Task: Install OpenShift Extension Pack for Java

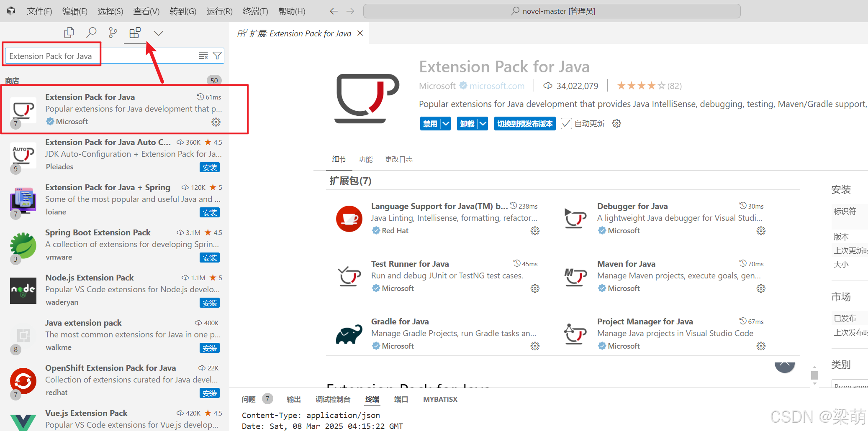Action: pyautogui.click(x=210, y=393)
